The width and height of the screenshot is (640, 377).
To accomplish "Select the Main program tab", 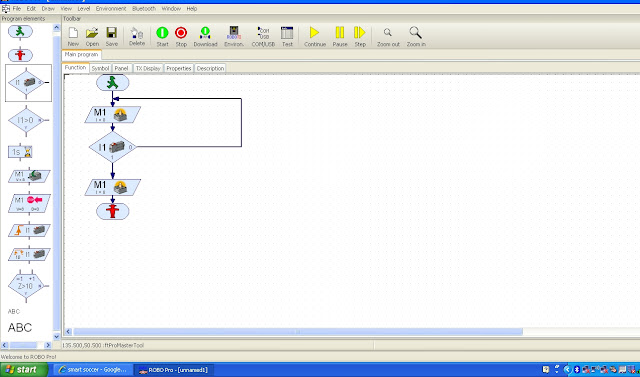I will [81, 54].
